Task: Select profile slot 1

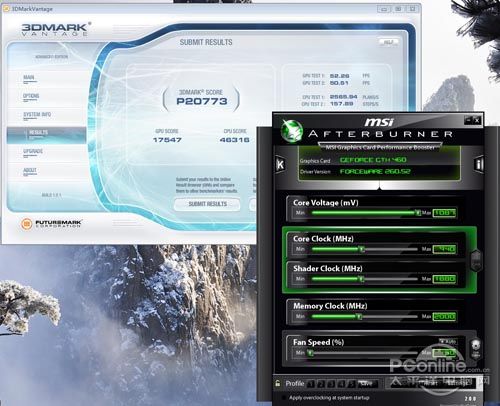Action: tap(310, 384)
